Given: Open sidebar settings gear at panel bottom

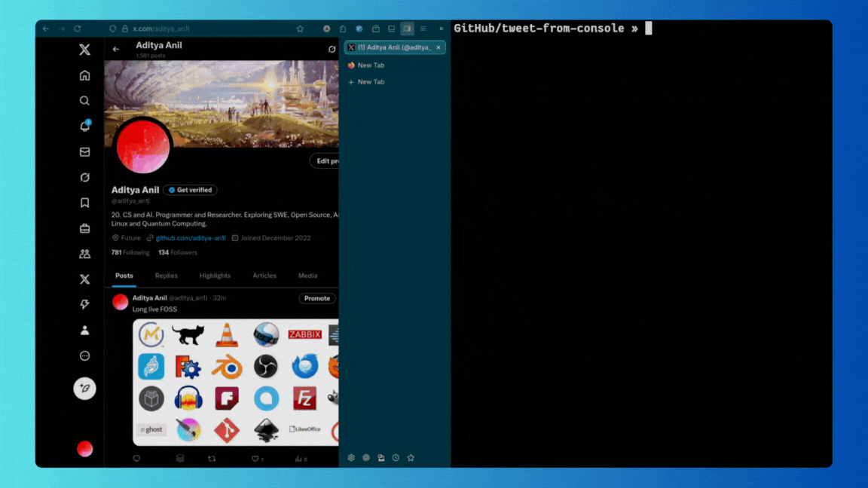Looking at the screenshot, I should coord(351,458).
